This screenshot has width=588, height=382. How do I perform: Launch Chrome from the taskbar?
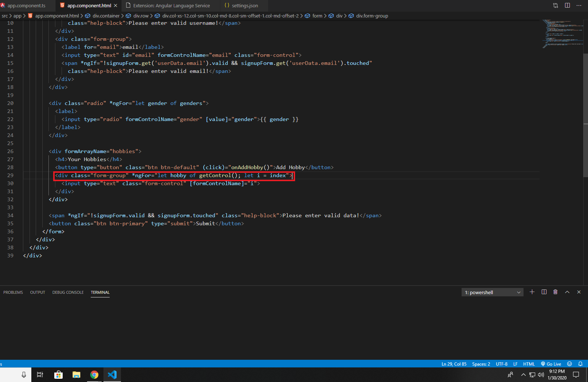coord(94,374)
